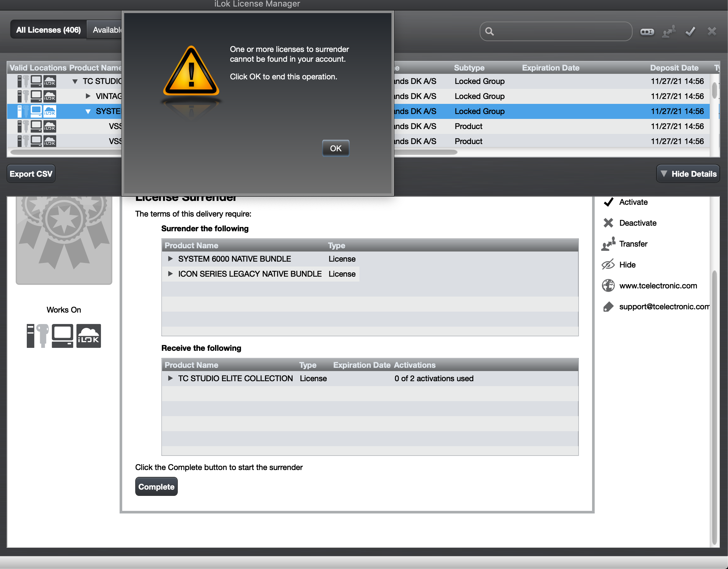This screenshot has height=569, width=728.
Task: Click 0 of 2 activations used text
Action: (x=434, y=378)
